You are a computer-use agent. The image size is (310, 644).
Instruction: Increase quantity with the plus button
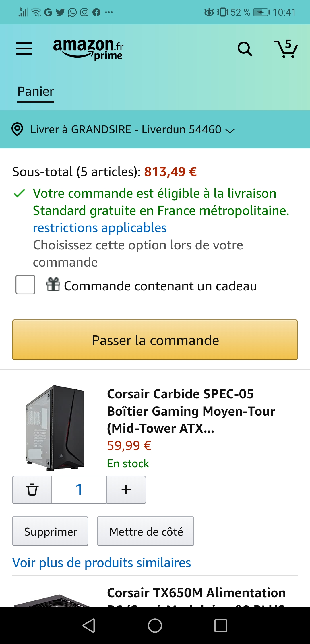(x=126, y=490)
